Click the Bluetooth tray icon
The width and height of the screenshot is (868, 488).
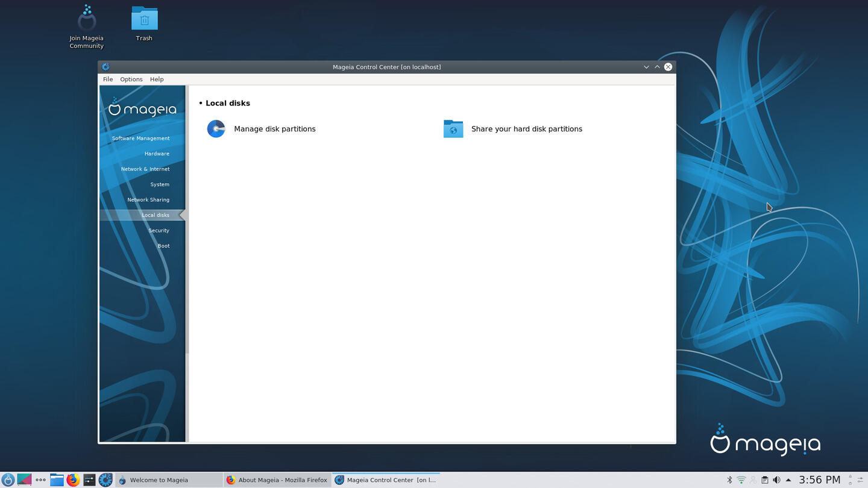point(729,480)
